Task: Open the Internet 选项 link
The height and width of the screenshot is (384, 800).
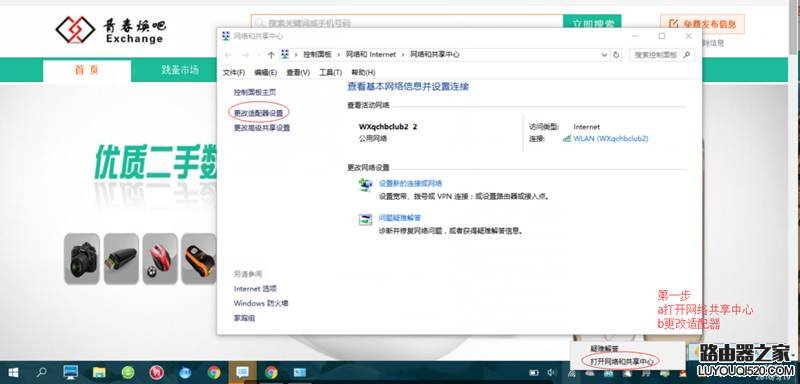Action: pyautogui.click(x=255, y=289)
